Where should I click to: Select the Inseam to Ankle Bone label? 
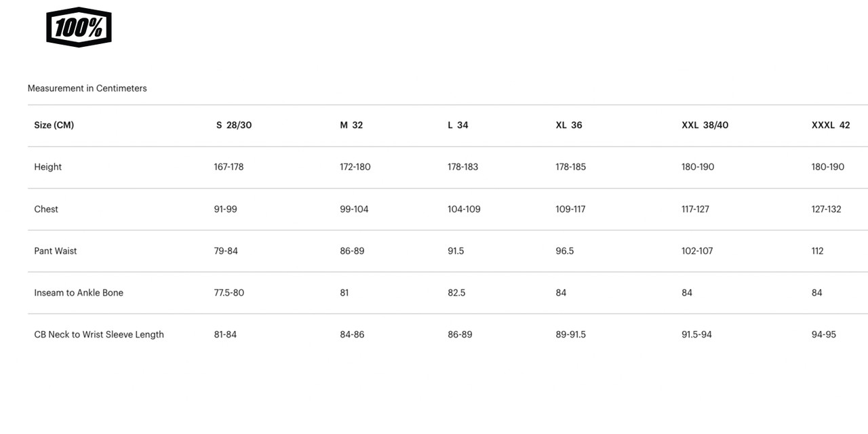pyautogui.click(x=79, y=293)
